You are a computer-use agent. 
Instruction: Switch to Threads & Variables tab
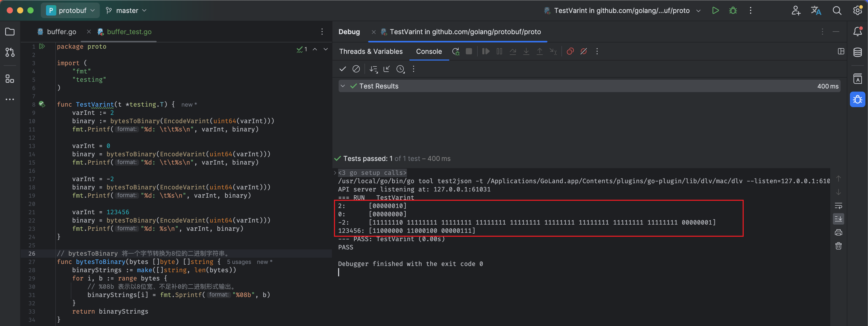[371, 51]
